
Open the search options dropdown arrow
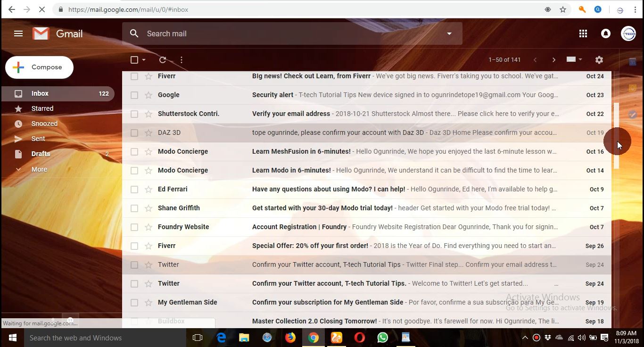tap(449, 33)
